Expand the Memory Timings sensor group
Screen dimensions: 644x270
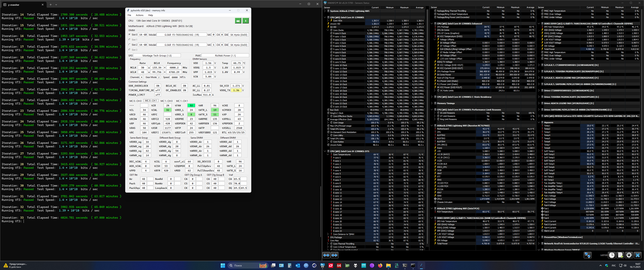click(432, 103)
